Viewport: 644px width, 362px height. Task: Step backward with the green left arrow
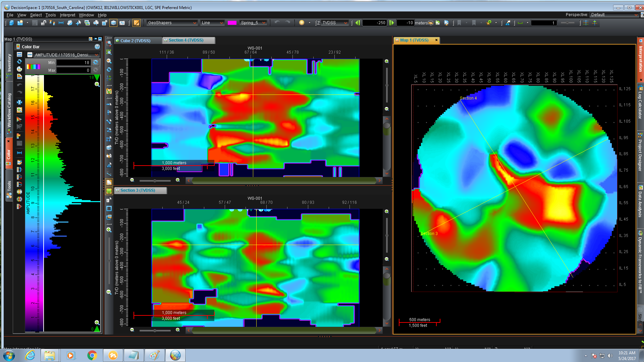[358, 23]
